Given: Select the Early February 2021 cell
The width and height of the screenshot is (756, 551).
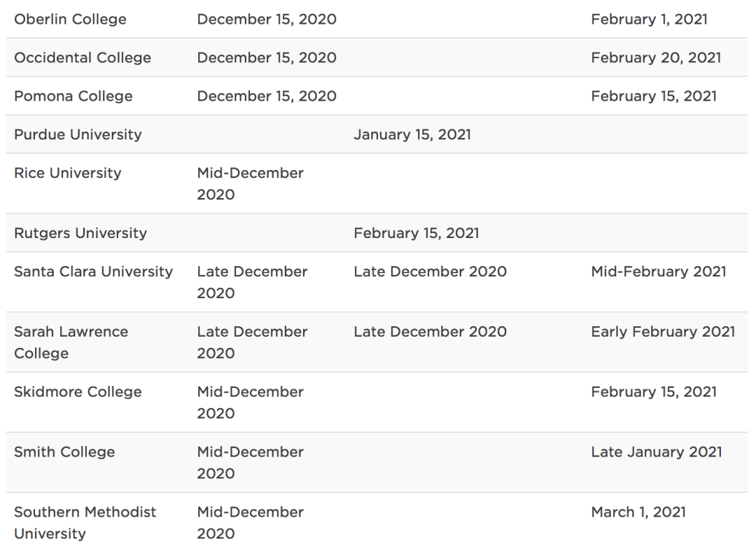Looking at the screenshot, I should tap(662, 332).
